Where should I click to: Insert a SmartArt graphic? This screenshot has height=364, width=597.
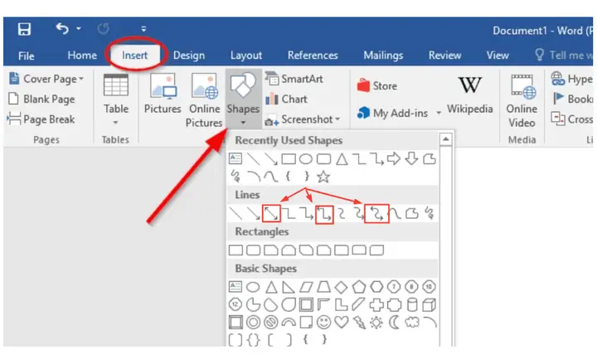[294, 79]
